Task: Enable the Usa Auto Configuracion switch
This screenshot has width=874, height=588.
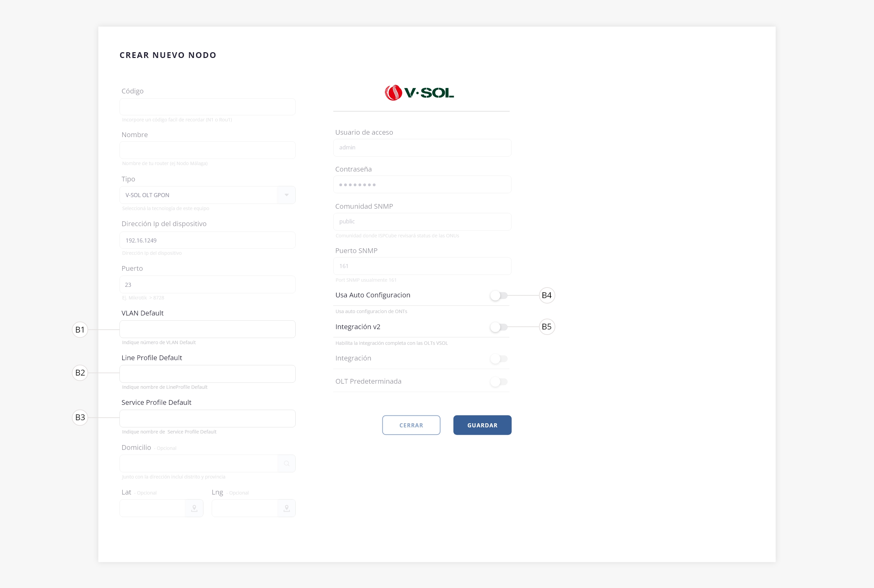Action: 498,295
